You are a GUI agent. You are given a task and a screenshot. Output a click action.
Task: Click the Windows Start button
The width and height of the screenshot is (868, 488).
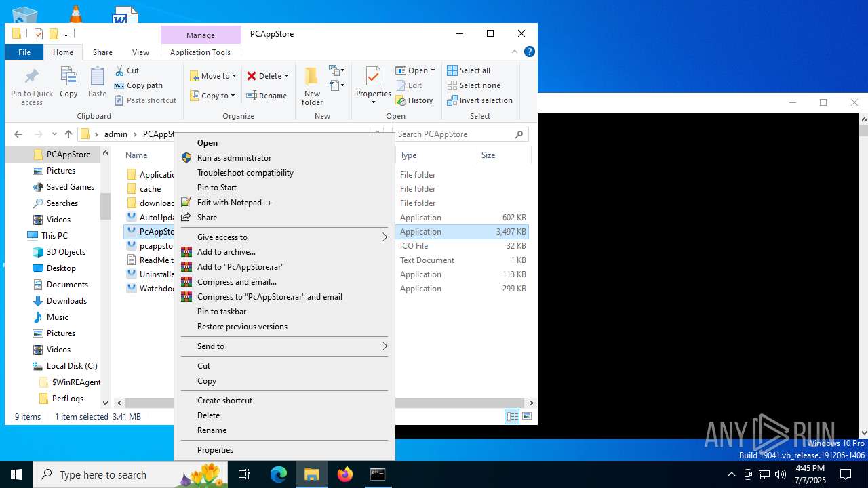(16, 474)
